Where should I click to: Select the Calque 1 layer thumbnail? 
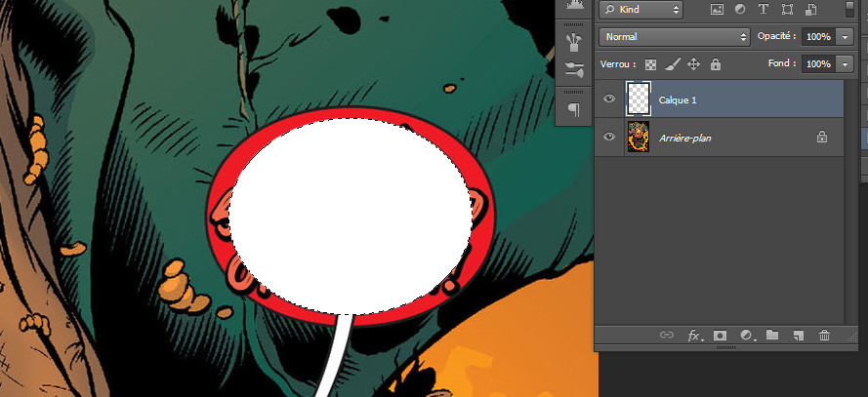point(639,99)
